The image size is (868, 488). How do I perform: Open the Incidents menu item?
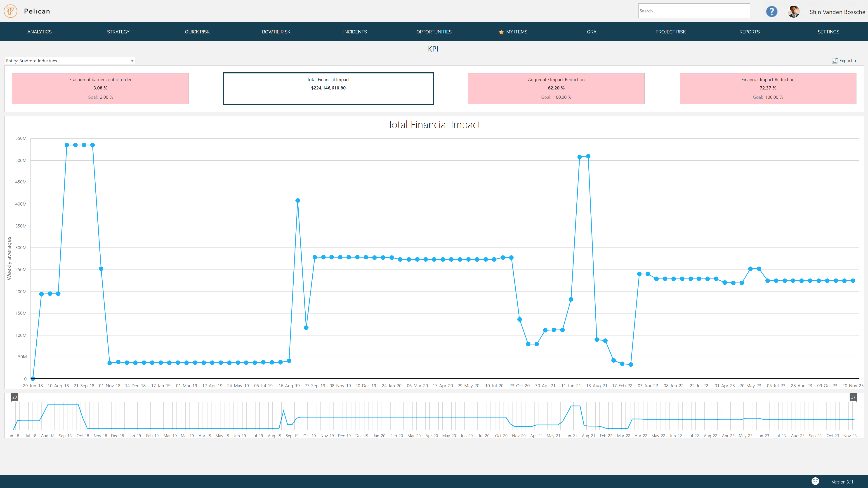[355, 32]
